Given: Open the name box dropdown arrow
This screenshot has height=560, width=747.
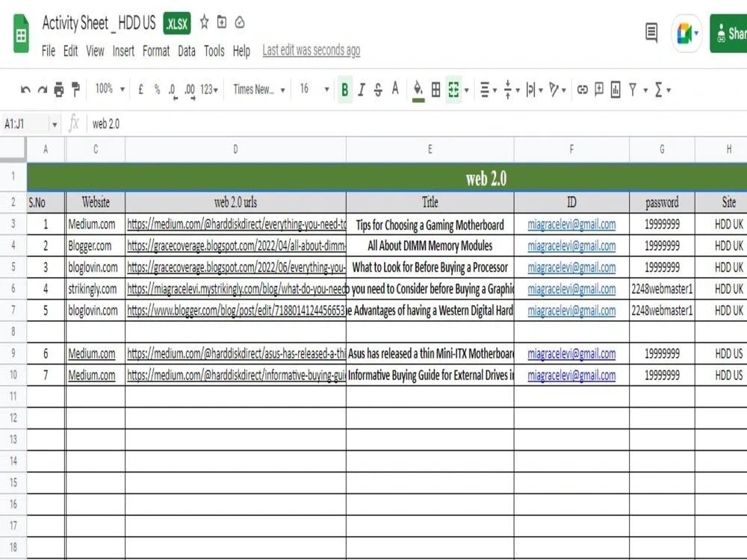Looking at the screenshot, I should point(55,125).
